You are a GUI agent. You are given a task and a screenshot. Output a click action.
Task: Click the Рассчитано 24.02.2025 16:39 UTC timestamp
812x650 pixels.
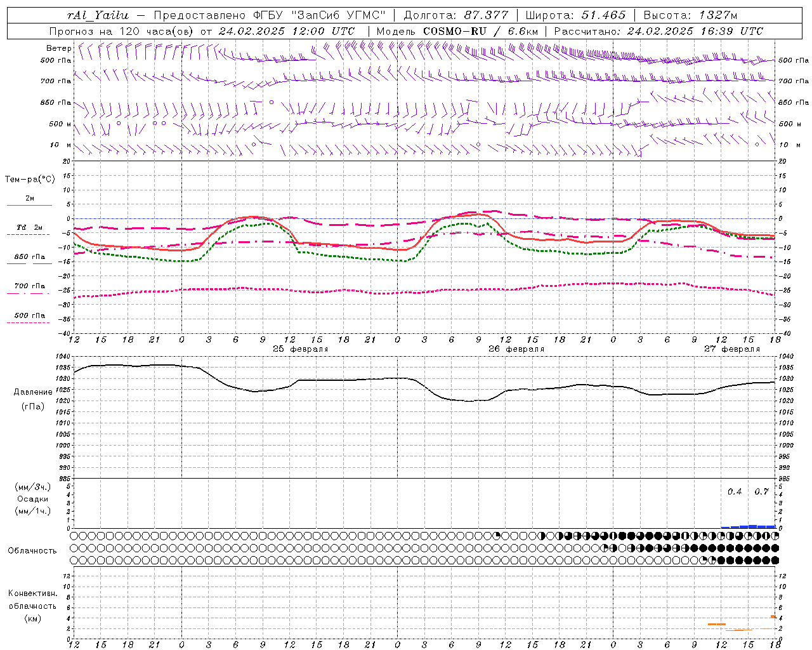[x=658, y=31]
